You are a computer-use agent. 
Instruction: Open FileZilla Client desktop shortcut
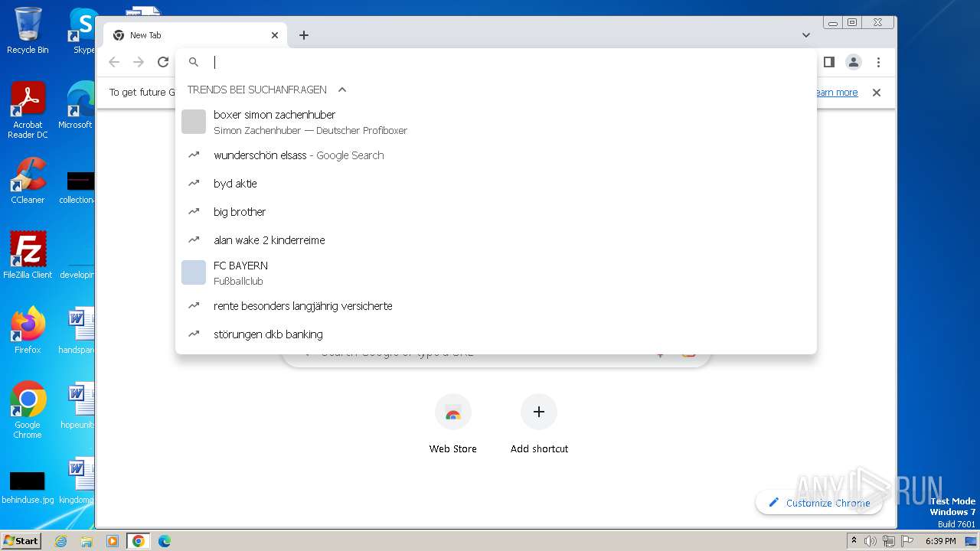coord(28,256)
